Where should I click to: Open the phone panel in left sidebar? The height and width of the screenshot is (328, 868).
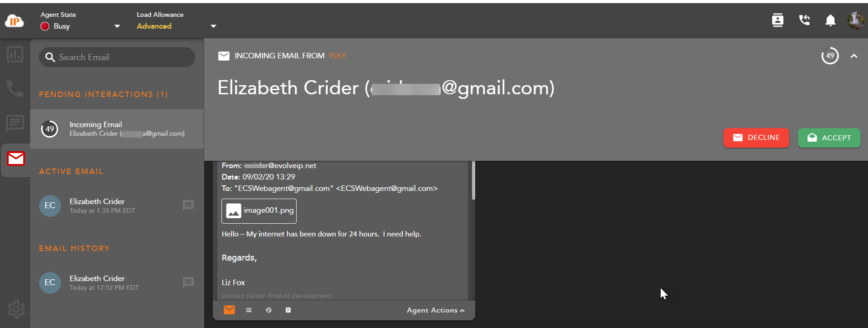point(15,89)
